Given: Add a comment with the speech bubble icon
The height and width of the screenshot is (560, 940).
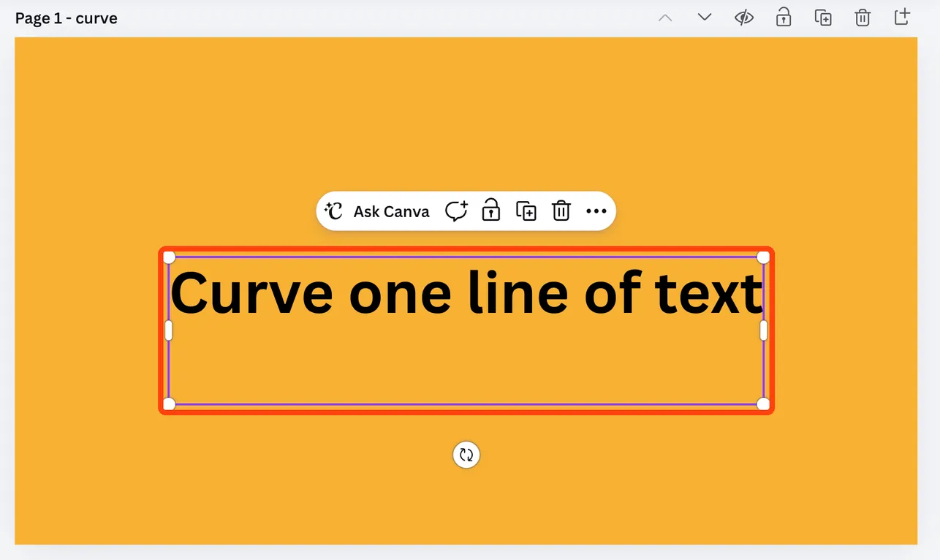Looking at the screenshot, I should (x=456, y=211).
